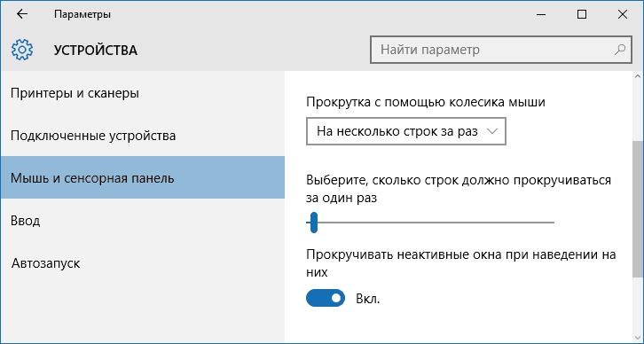Viewport: 644px width, 344px height.
Task: Go back using the arrow icon
Action: 22,14
